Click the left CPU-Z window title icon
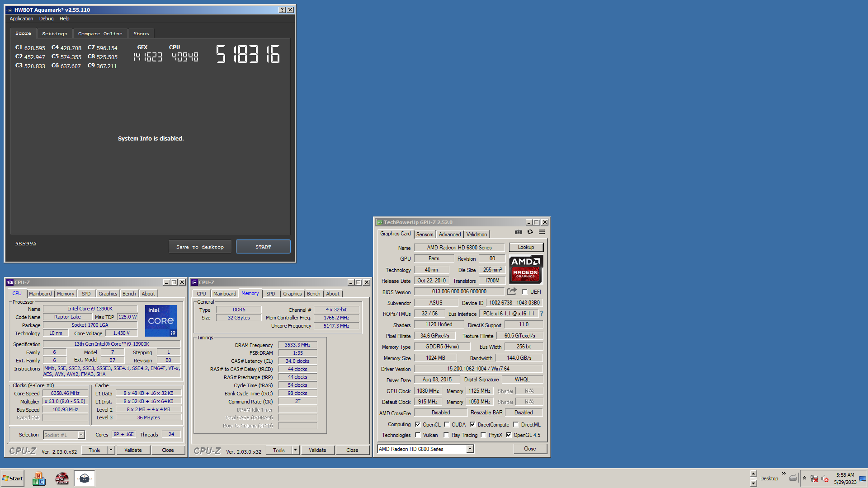This screenshot has width=868, height=488. [x=10, y=282]
